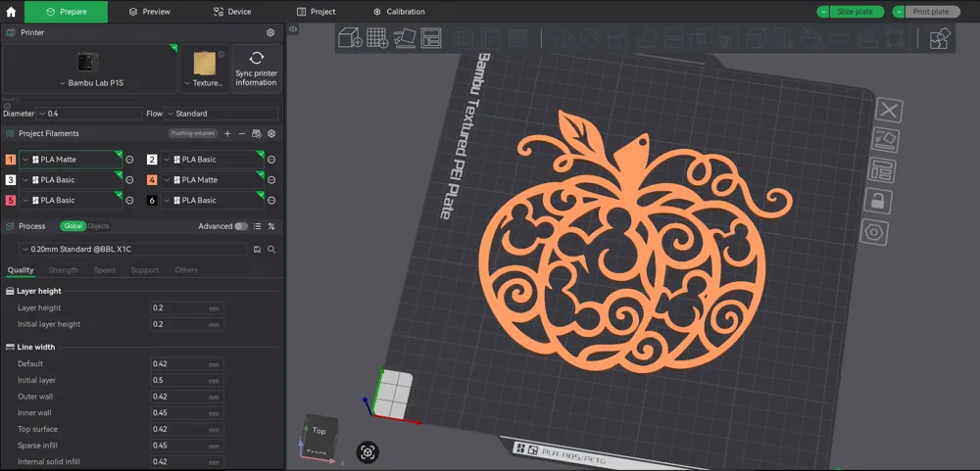The width and height of the screenshot is (980, 471).
Task: Open filament 4 PLA Matte dropdown
Action: [212, 180]
